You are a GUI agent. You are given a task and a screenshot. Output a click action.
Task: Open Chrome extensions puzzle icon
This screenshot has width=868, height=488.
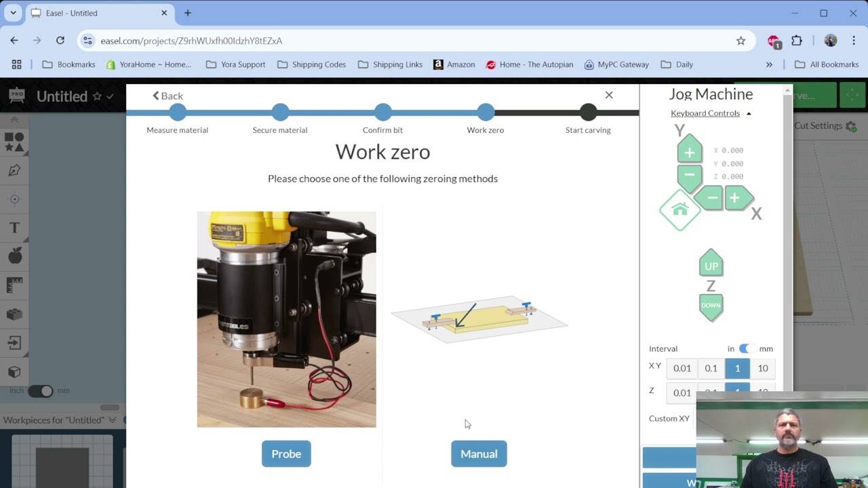point(797,41)
